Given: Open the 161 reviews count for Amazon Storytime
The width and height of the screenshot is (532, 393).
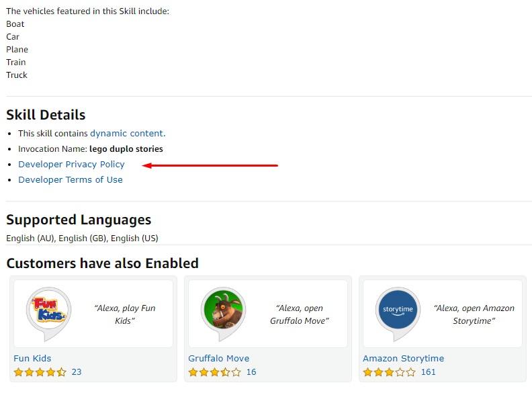Looking at the screenshot, I should [428, 372].
